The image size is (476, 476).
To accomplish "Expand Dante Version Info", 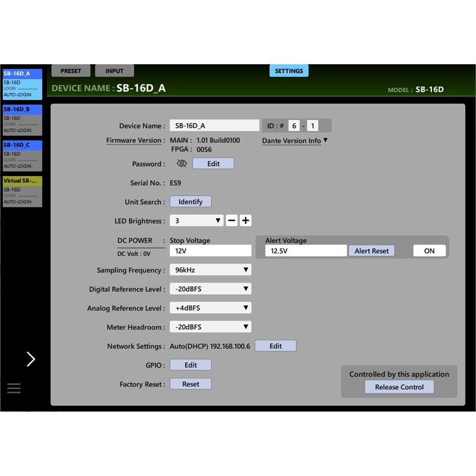I will click(295, 141).
